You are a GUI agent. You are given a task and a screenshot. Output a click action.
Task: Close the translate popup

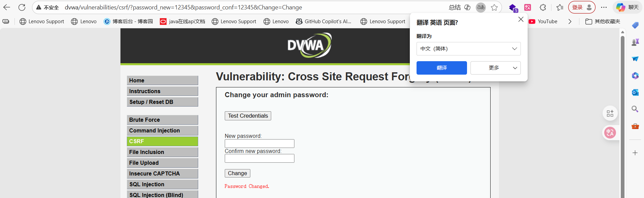pos(521,19)
